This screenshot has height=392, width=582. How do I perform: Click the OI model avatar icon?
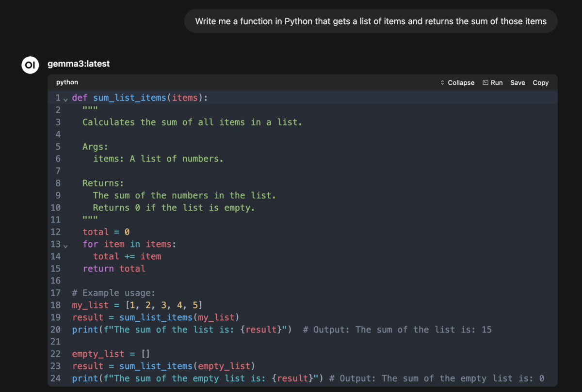30,65
